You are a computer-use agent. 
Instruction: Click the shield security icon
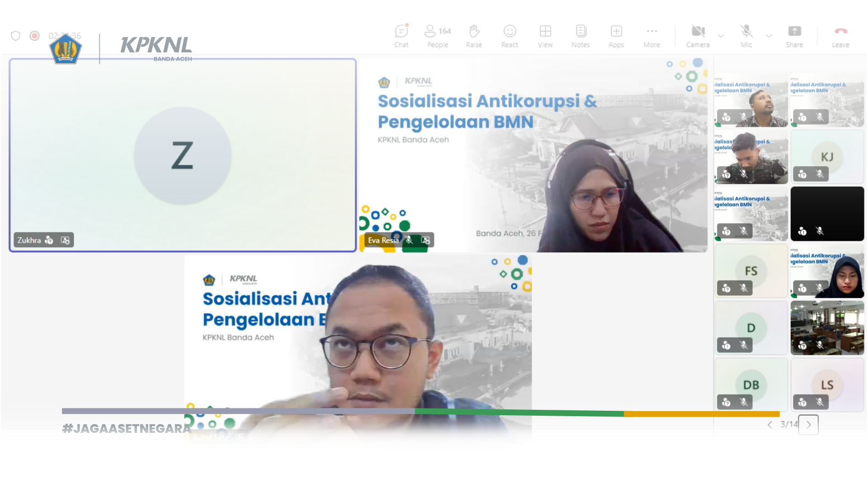tap(16, 36)
